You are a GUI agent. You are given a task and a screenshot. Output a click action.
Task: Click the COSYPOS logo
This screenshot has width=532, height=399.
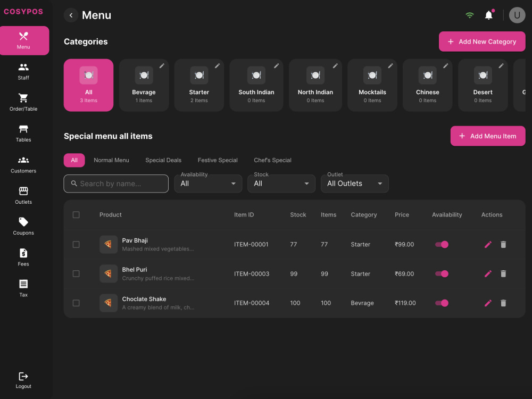click(23, 12)
